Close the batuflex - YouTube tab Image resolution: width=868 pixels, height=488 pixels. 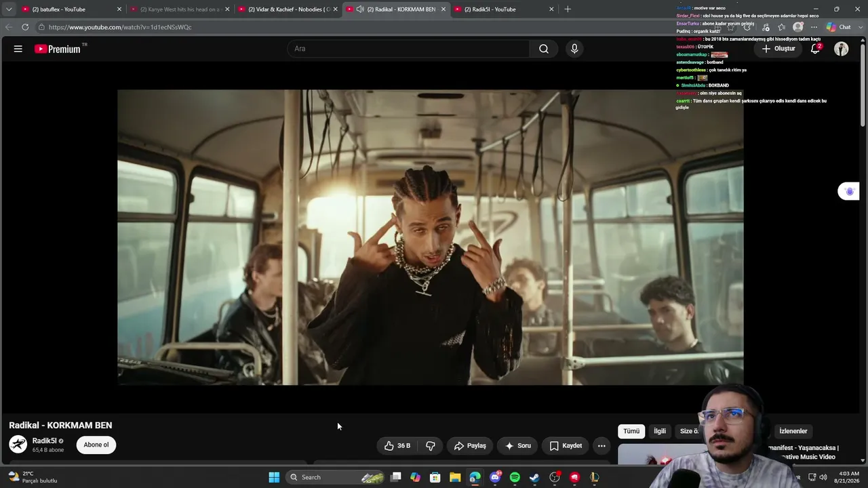click(x=119, y=9)
